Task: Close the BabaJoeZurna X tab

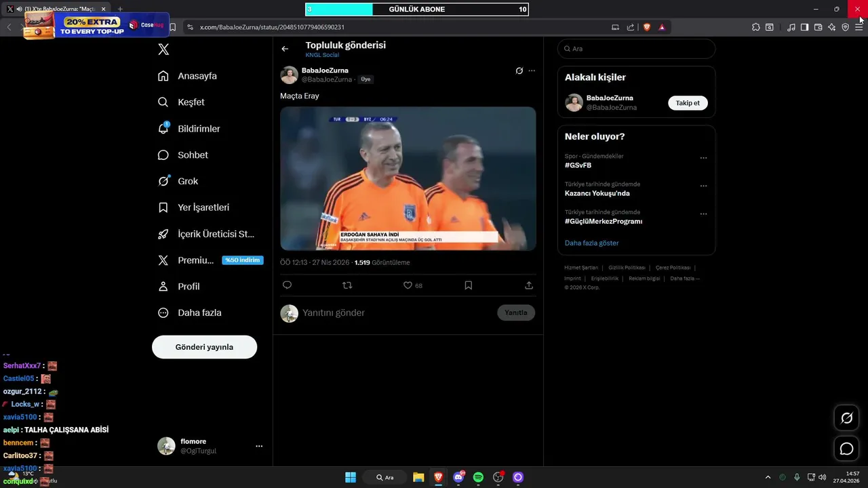Action: pyautogui.click(x=103, y=9)
